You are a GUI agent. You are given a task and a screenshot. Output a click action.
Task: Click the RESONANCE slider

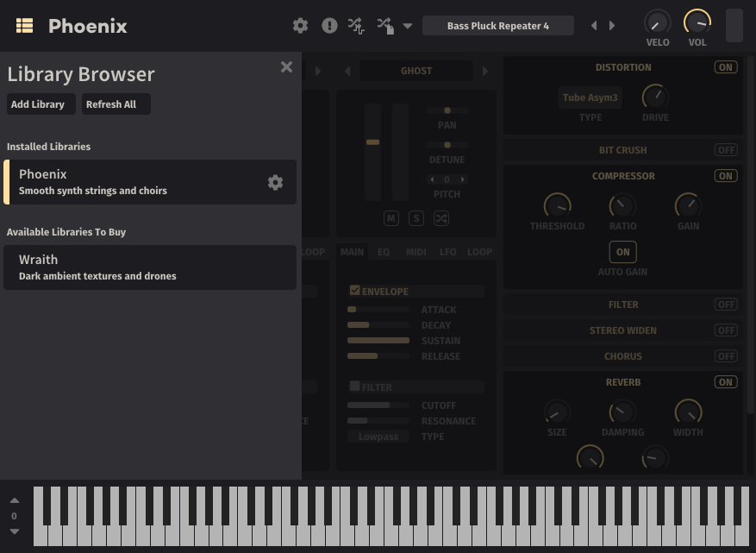(x=378, y=421)
